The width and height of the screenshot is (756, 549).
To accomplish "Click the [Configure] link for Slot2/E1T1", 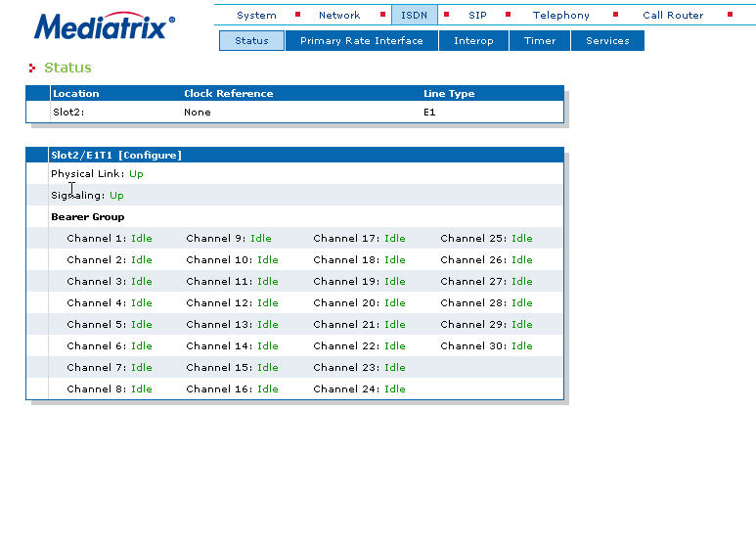I will (x=150, y=155).
